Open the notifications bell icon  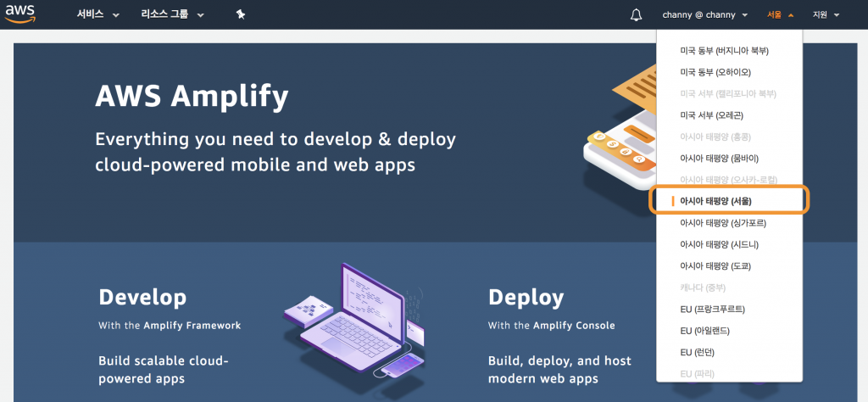point(636,15)
